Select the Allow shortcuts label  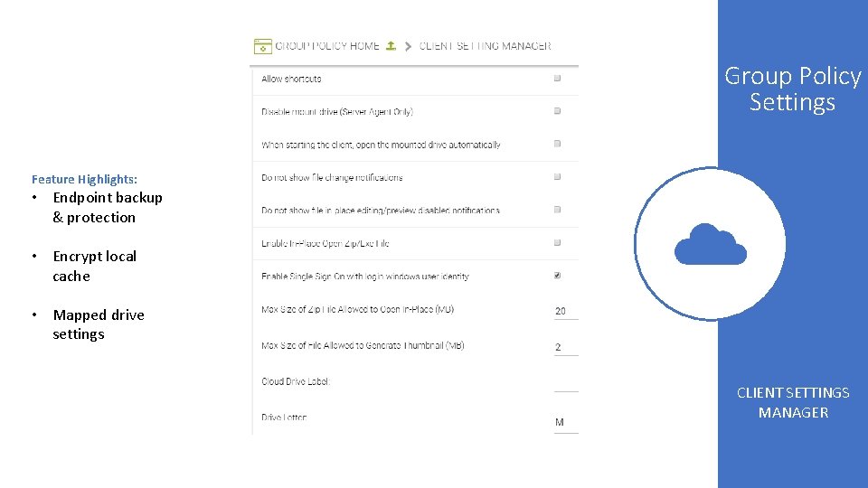coord(291,79)
